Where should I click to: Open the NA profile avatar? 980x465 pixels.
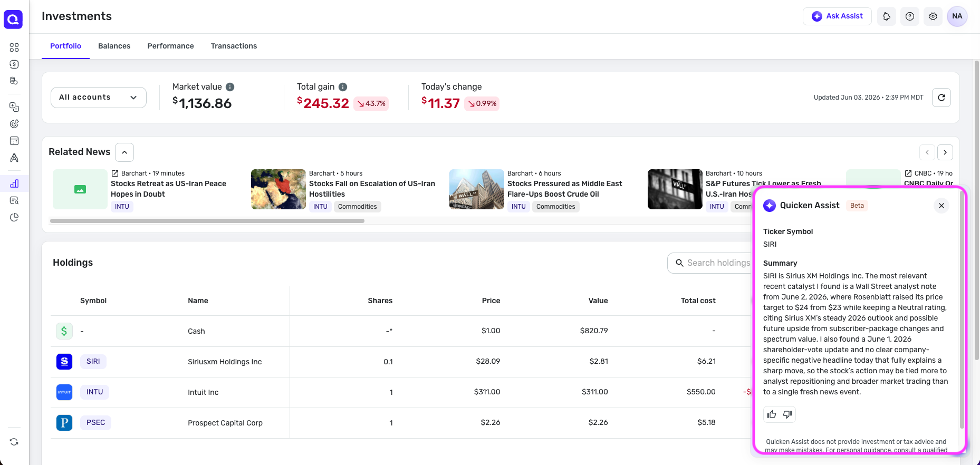(957, 16)
